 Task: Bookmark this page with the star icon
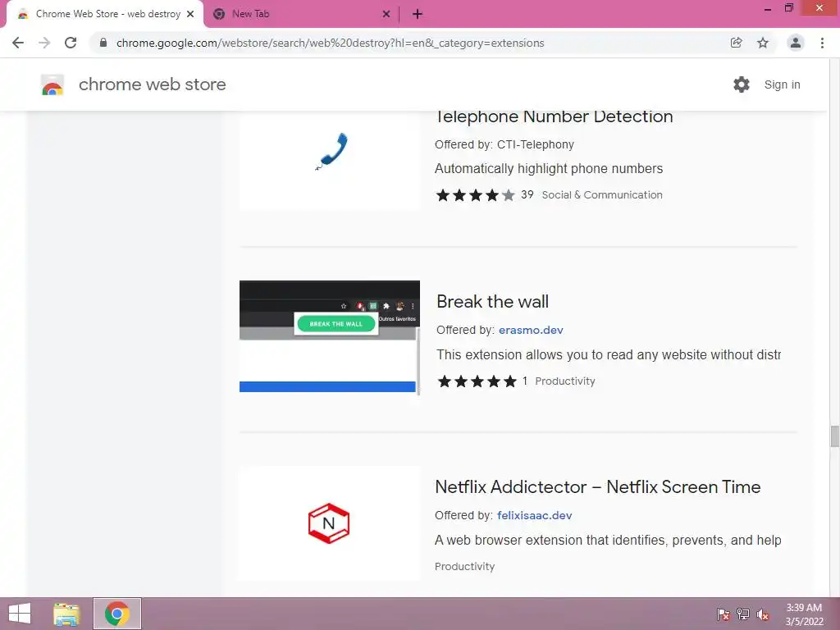click(763, 43)
